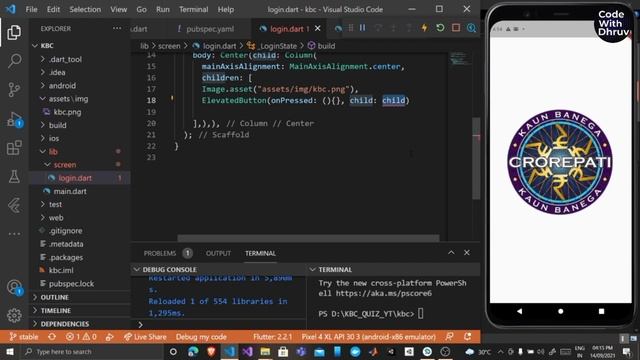Select Pixel 4 XL emulator device
Viewport: 640px width, 360px height.
[x=369, y=337]
